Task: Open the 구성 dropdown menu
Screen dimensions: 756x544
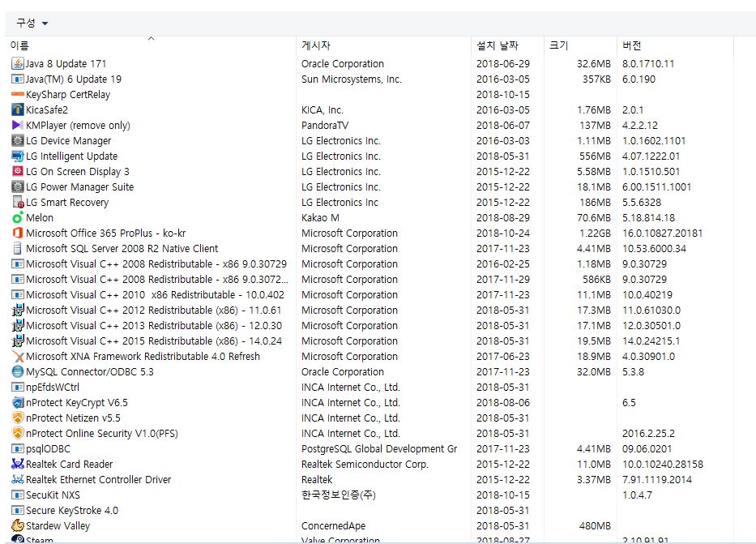Action: pyautogui.click(x=32, y=23)
